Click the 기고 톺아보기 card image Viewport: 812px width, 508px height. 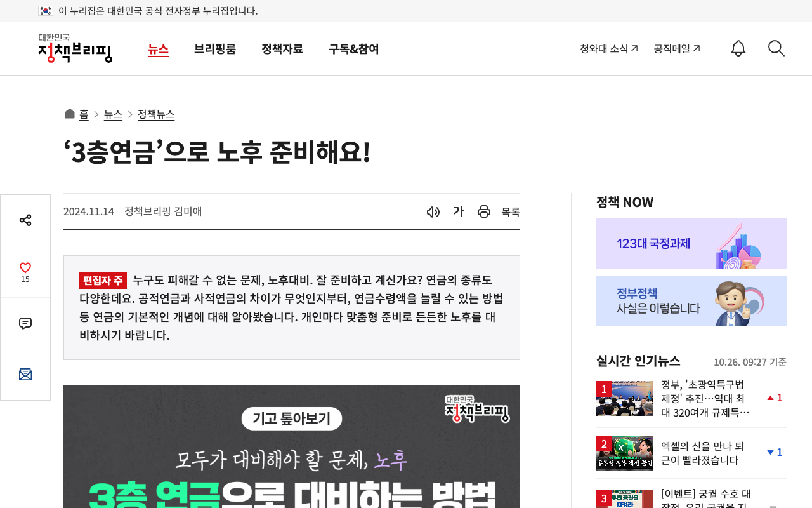(292, 446)
